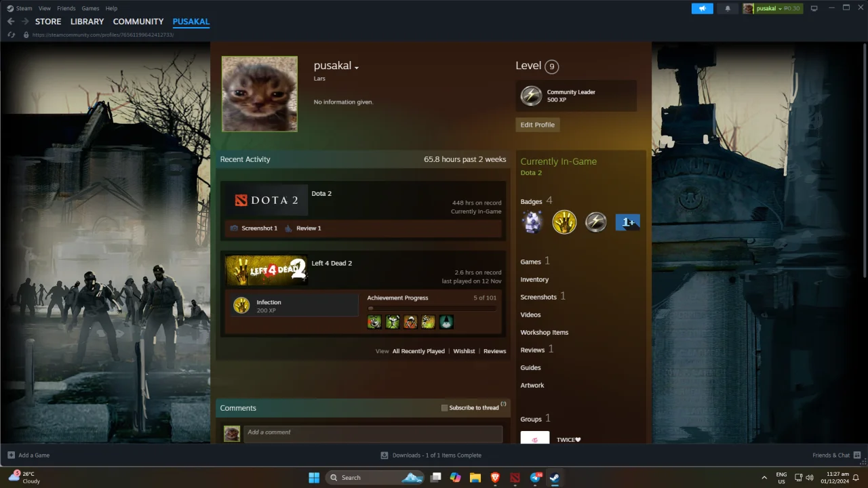Open the Artwork link

(532, 385)
